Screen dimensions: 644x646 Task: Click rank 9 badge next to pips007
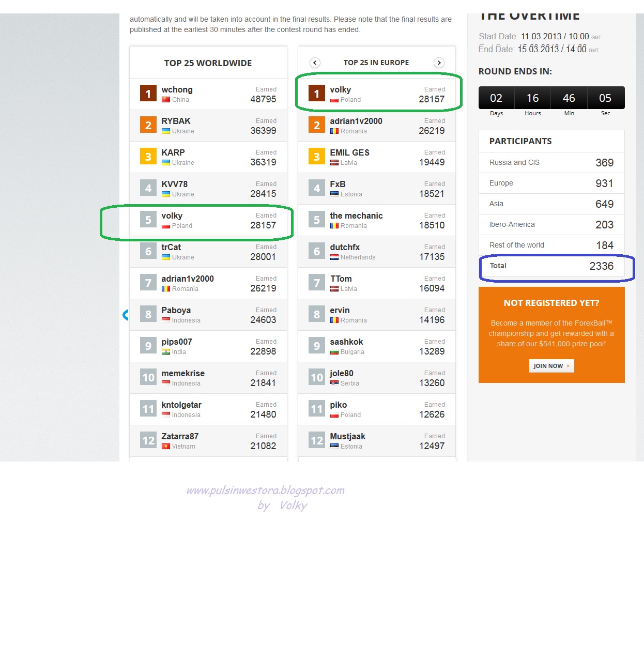click(x=148, y=346)
